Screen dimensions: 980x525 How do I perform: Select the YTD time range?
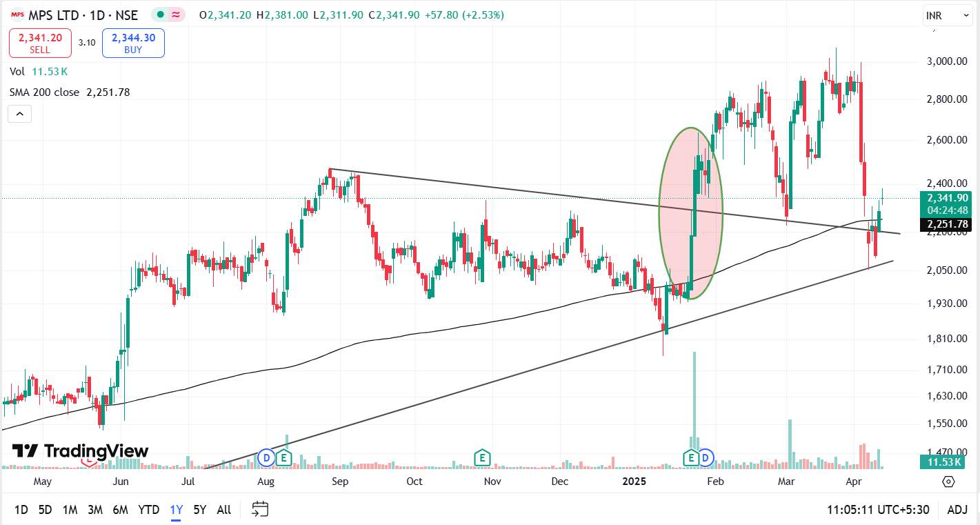click(148, 510)
